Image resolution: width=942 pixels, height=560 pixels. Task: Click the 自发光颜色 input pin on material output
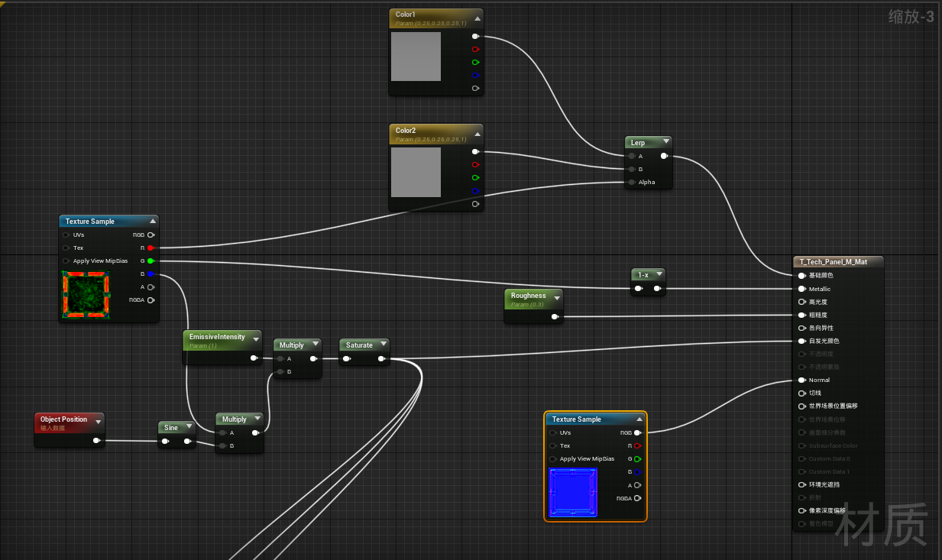[801, 341]
